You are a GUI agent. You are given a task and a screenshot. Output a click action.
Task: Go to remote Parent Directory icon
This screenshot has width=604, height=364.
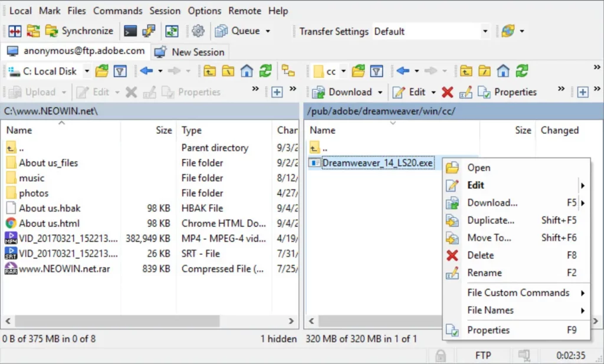tap(466, 71)
